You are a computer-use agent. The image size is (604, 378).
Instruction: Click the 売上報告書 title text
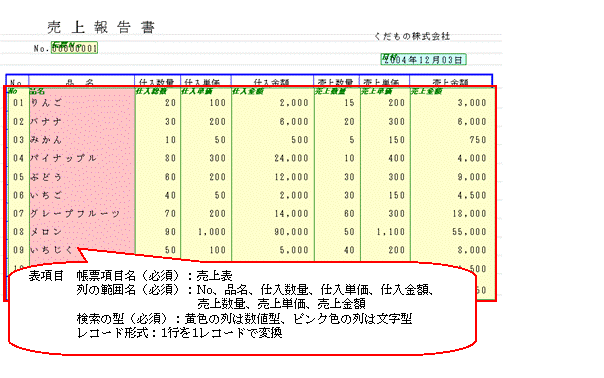point(101,27)
